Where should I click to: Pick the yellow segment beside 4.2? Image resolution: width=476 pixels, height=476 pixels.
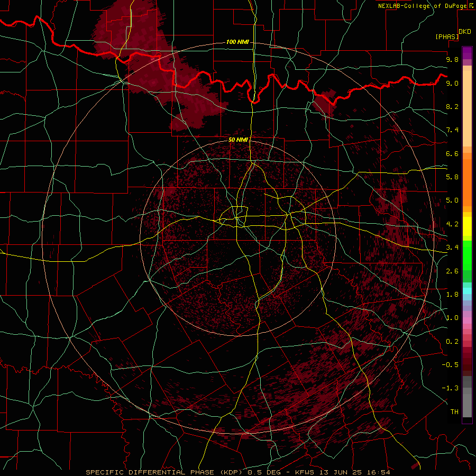coord(467,226)
